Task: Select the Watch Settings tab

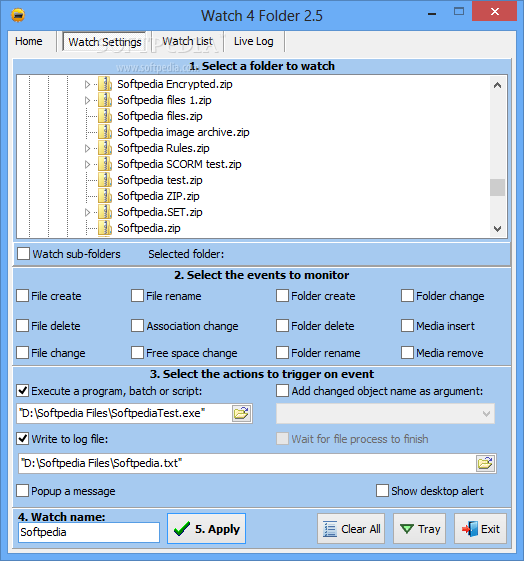Action: 104,42
